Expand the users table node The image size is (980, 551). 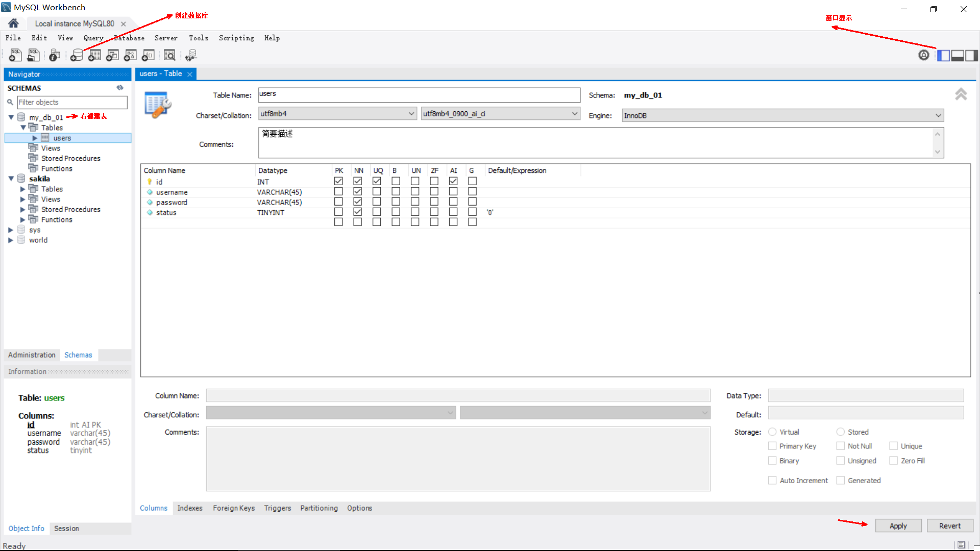[x=35, y=138]
